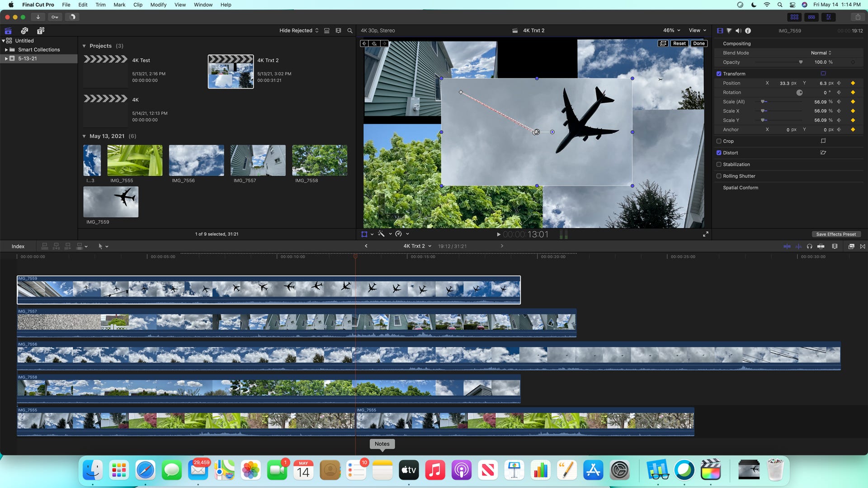Open the Hide Rejected filter dropdown

point(298,31)
